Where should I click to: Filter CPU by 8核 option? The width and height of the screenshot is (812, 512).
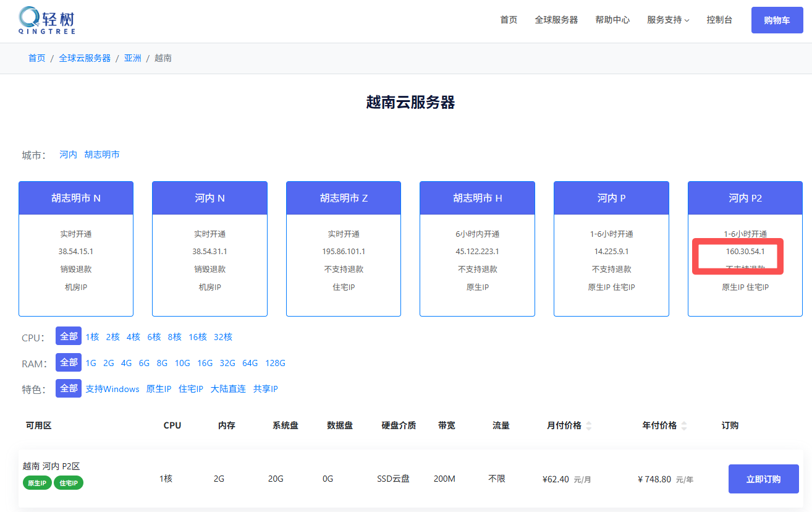point(174,337)
